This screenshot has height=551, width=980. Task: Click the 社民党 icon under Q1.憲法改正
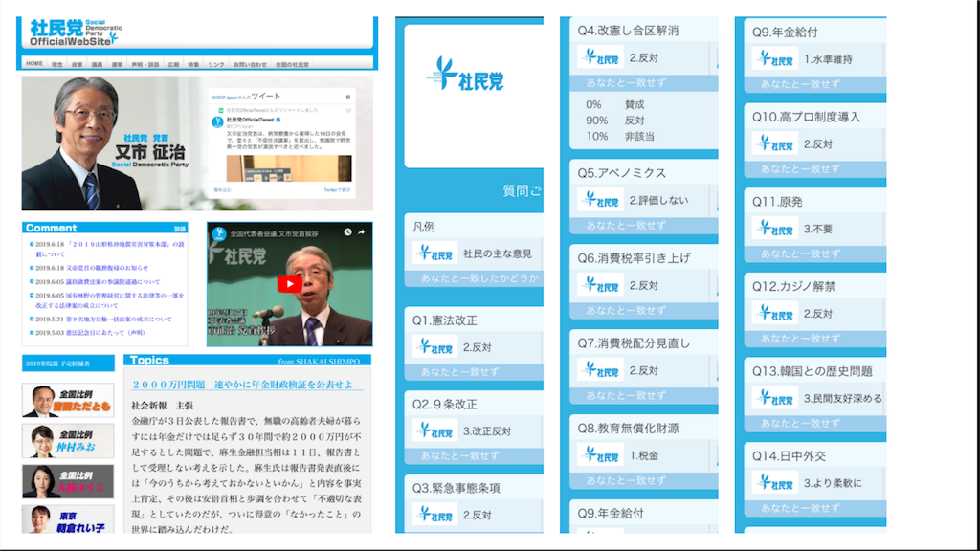(435, 346)
